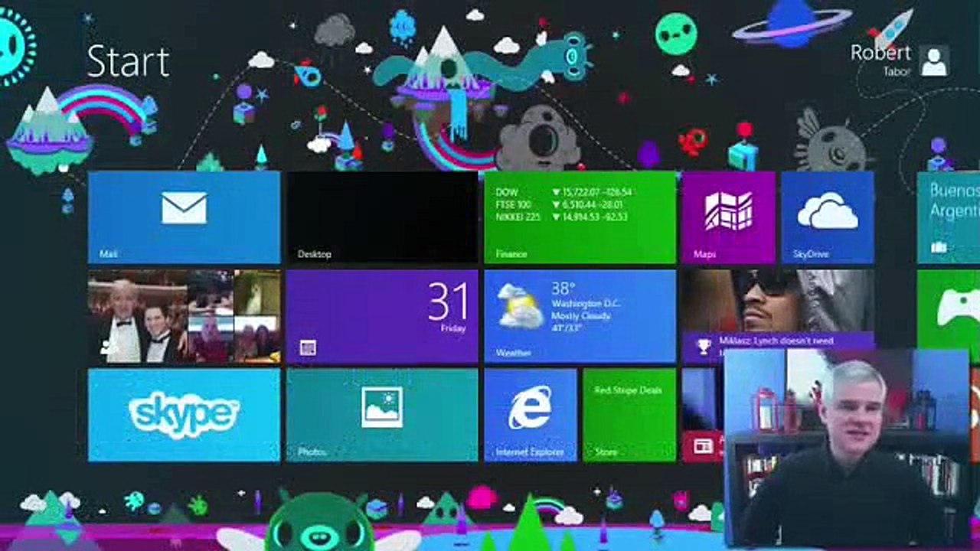Open the Xbox Games tile
This screenshot has width=980, height=551.
point(948,316)
